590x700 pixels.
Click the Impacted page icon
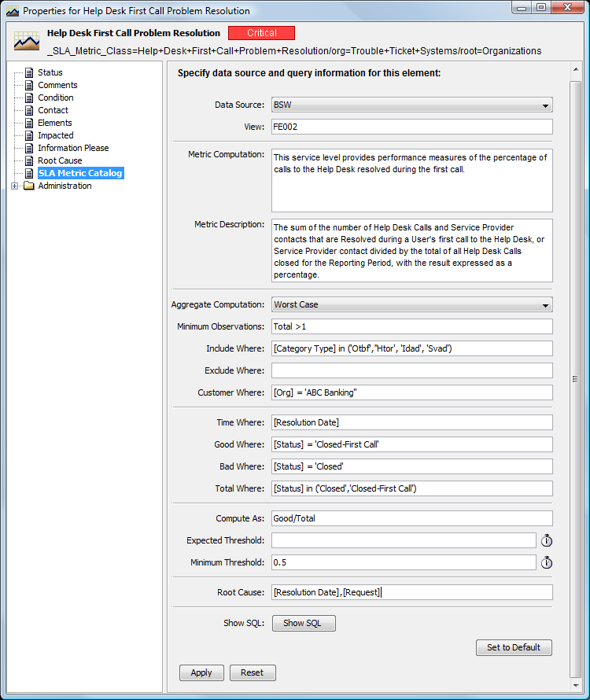[x=29, y=135]
